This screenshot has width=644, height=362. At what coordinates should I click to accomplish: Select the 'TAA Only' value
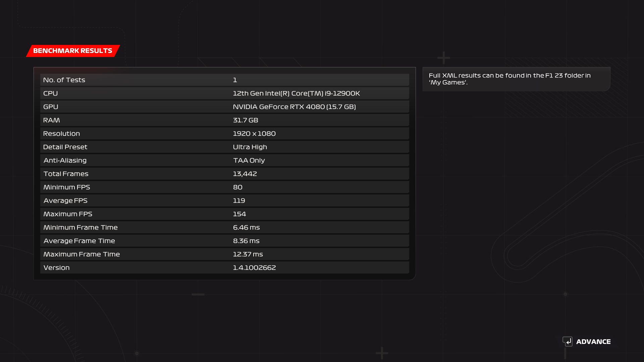pos(249,160)
